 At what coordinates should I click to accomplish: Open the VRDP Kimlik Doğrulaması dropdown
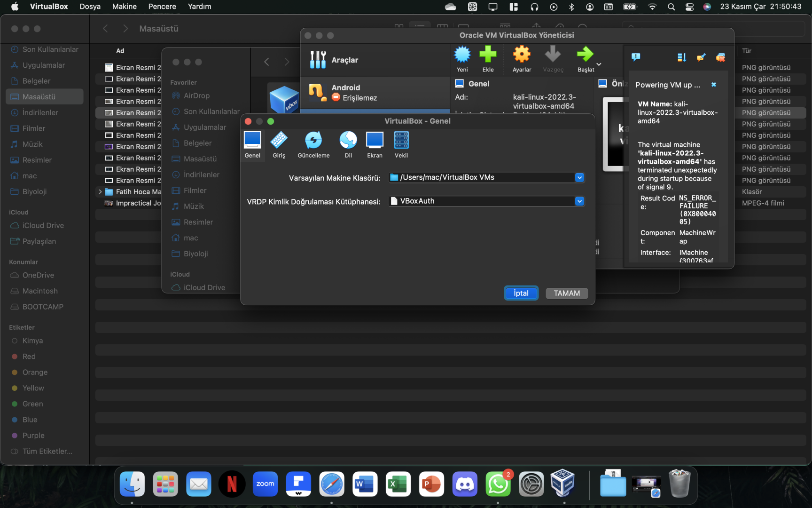point(579,201)
